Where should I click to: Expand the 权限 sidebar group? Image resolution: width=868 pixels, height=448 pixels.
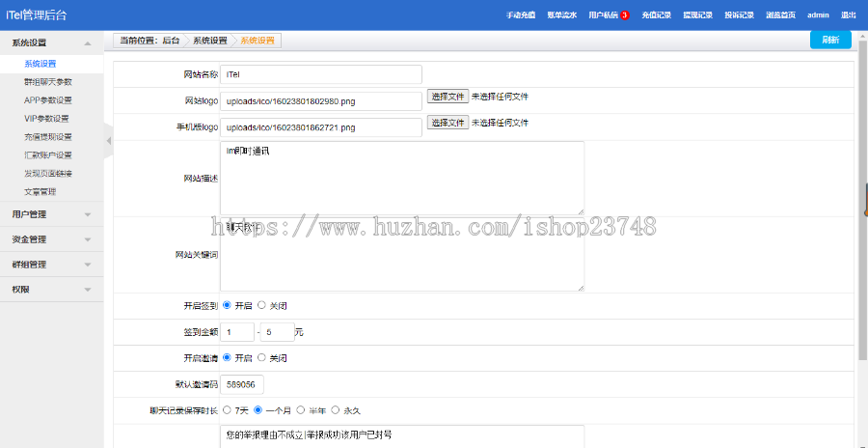[x=51, y=290]
